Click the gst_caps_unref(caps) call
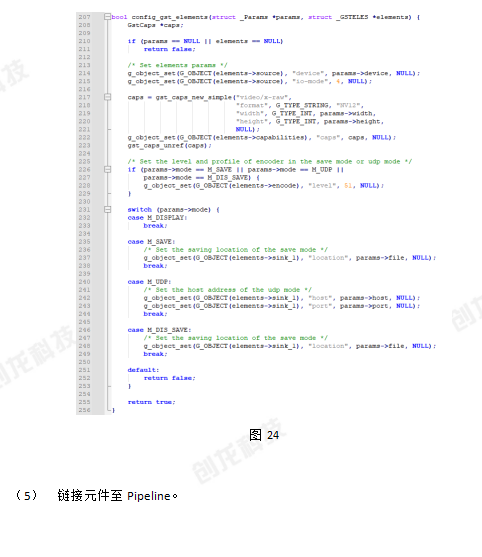 coord(169,146)
